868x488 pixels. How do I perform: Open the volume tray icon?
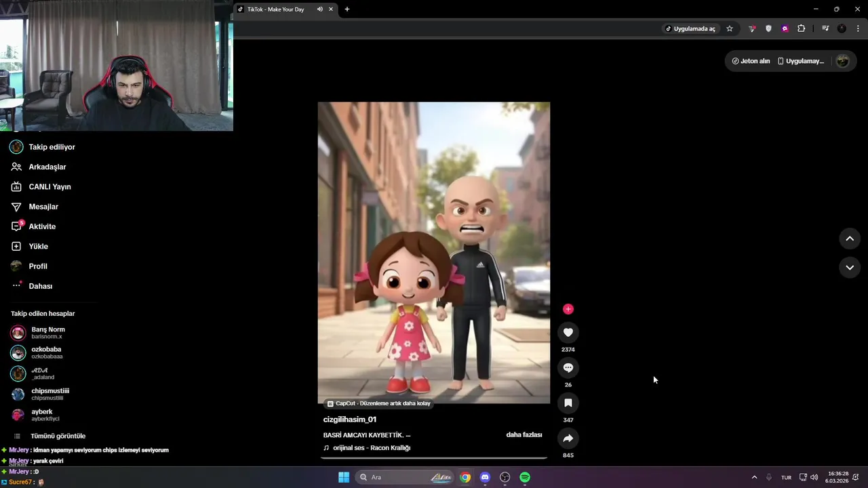(814, 477)
